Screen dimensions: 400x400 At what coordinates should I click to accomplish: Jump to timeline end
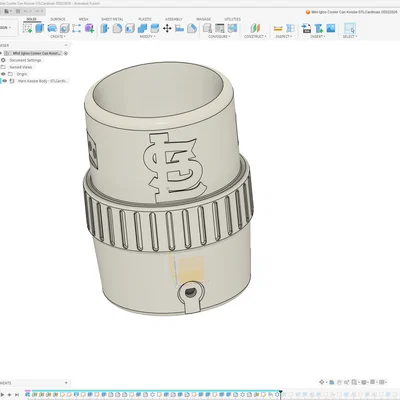click(17, 395)
